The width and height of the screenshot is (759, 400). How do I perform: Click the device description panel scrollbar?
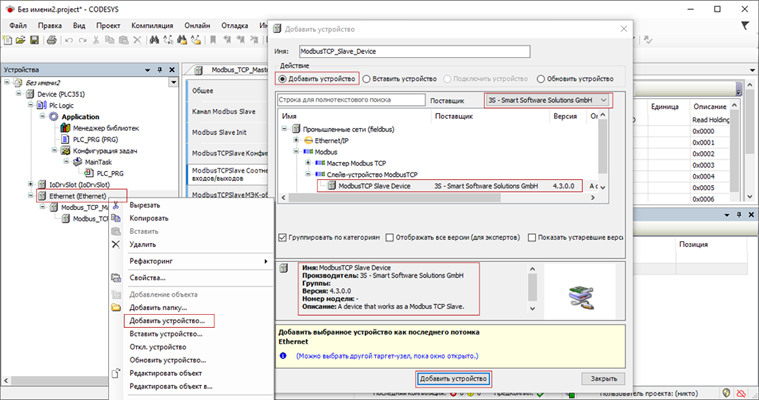532,288
